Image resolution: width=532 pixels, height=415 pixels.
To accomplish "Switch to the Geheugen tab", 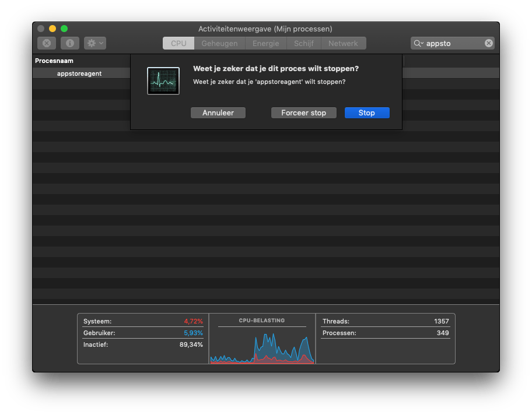I will pyautogui.click(x=219, y=43).
